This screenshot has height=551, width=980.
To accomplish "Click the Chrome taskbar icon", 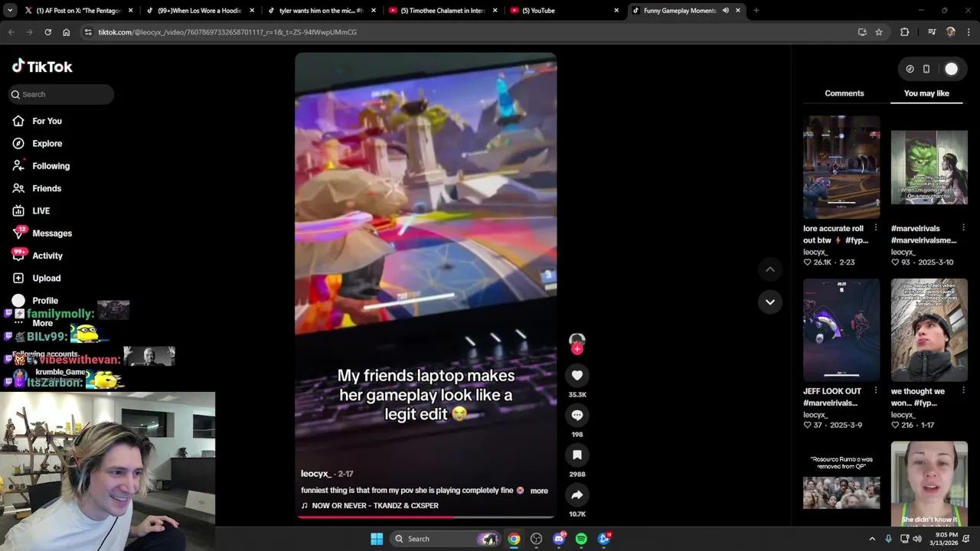I will pos(514,539).
